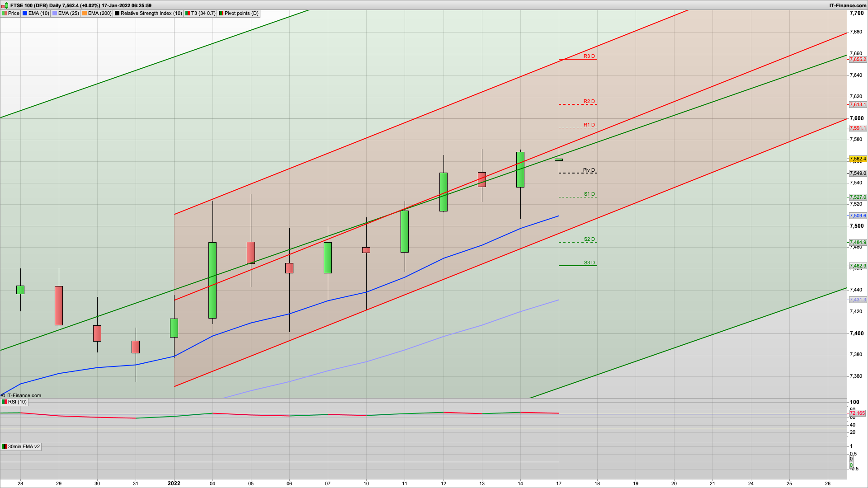Click the lavender 7,431.3 EMA price tag
This screenshot has width=868, height=488.
tap(858, 300)
